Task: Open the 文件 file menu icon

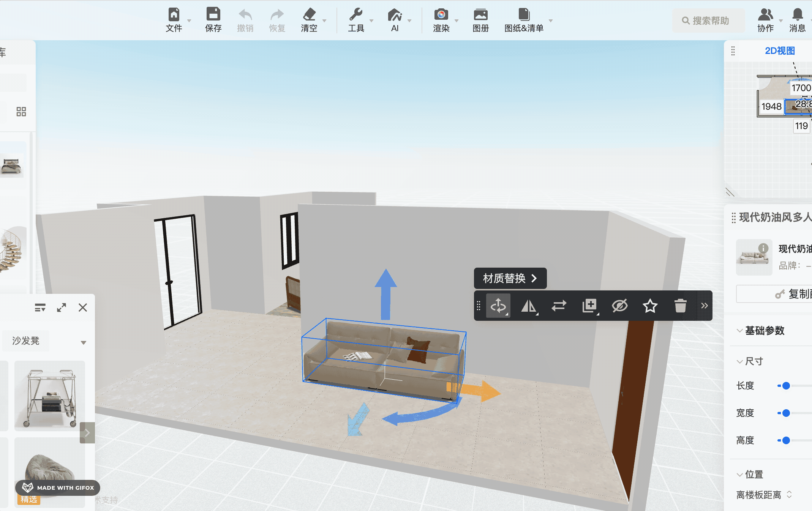Action: click(174, 15)
